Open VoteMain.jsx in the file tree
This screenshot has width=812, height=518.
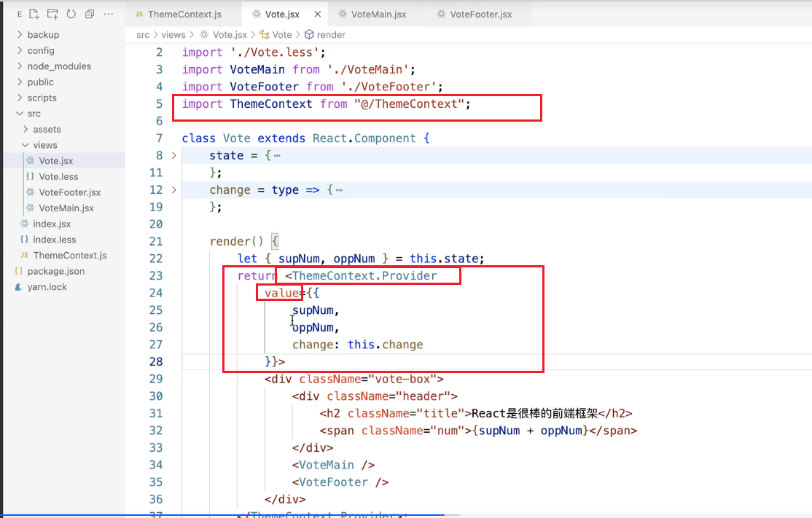[x=66, y=208]
